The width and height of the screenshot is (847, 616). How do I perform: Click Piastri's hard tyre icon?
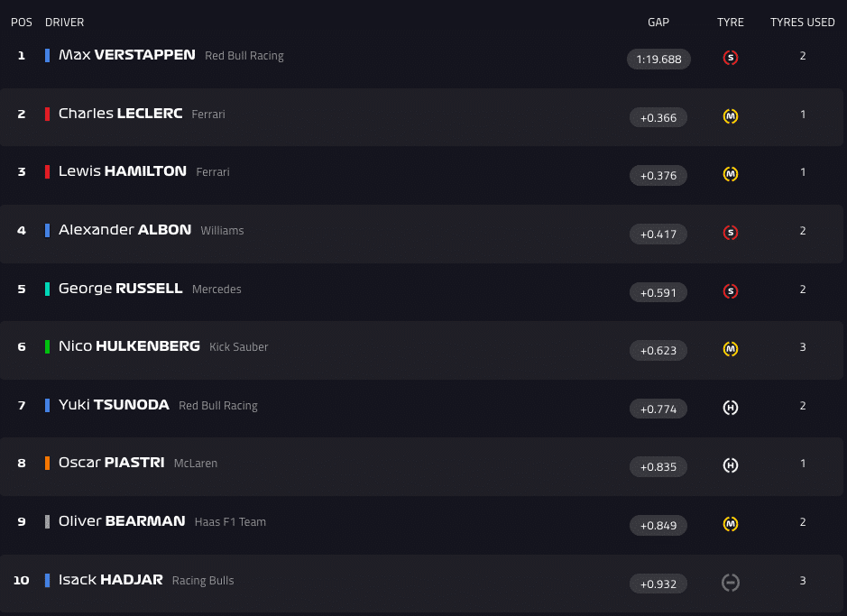[731, 465]
